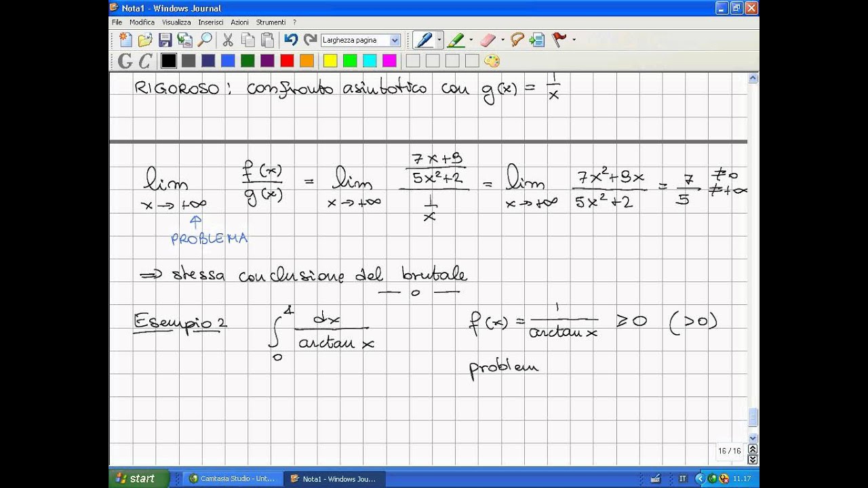Open the color palette picker

pos(492,61)
